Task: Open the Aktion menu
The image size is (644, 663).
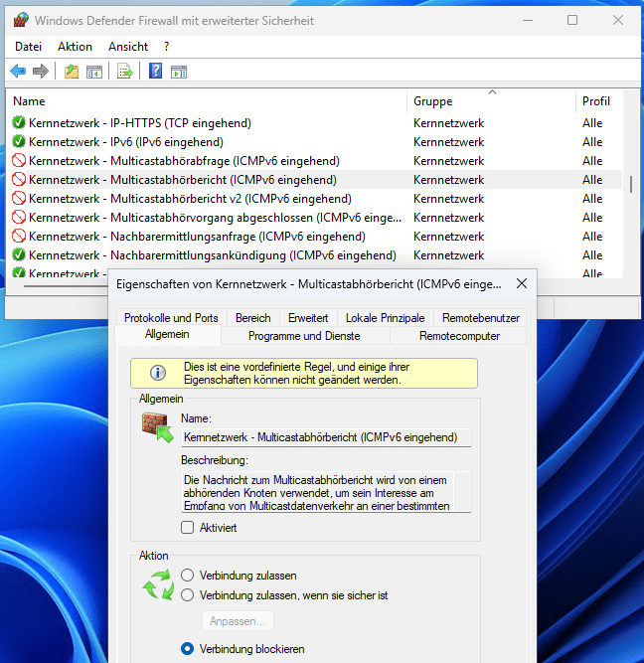Action: 75,46
